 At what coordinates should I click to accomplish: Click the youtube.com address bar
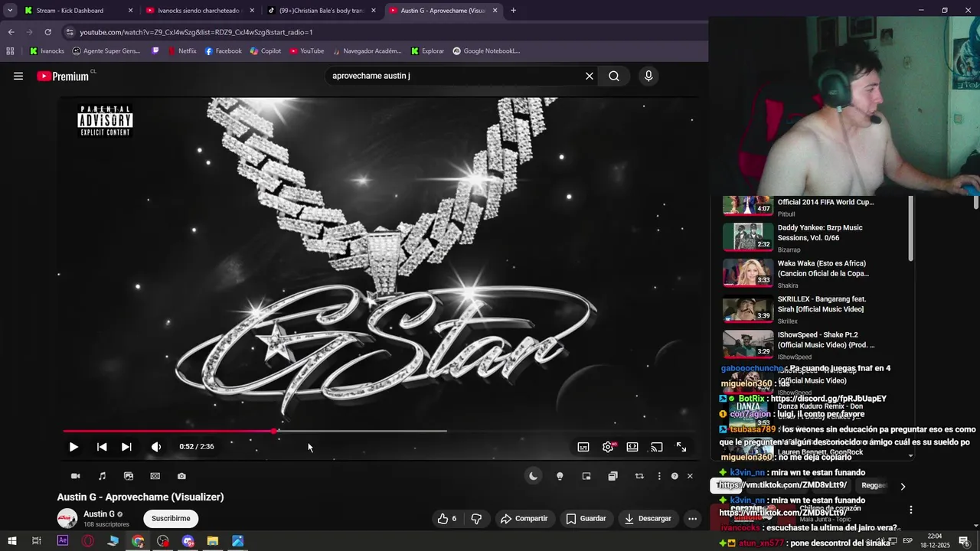coord(383,32)
